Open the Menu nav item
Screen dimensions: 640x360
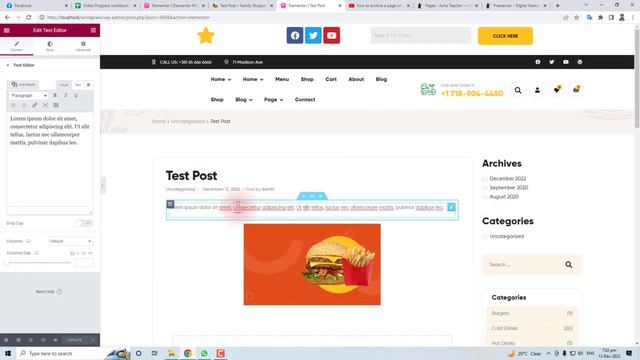[x=282, y=79]
